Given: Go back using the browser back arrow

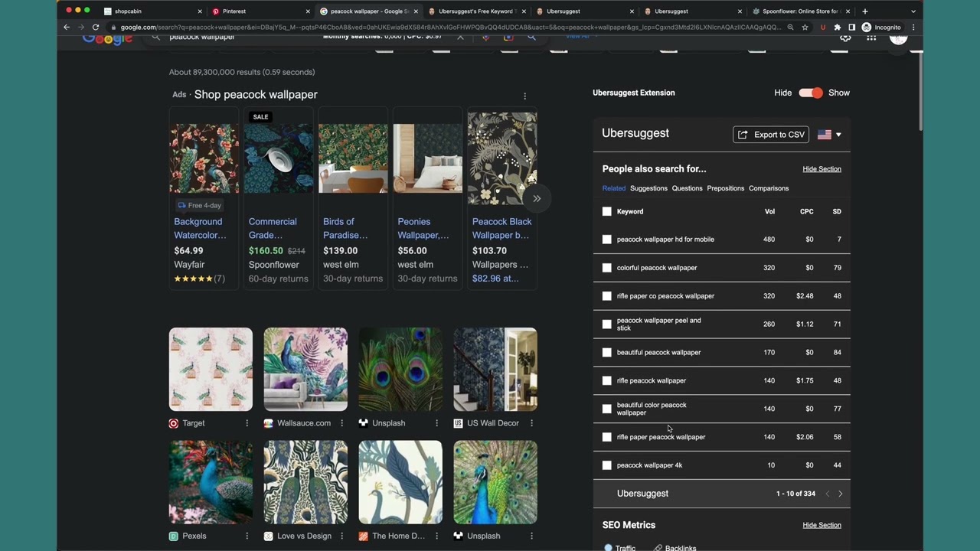Looking at the screenshot, I should click(x=67, y=28).
